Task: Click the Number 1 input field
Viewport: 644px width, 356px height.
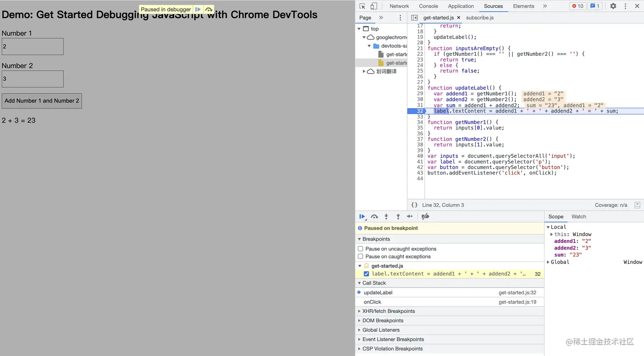Action: (x=33, y=46)
